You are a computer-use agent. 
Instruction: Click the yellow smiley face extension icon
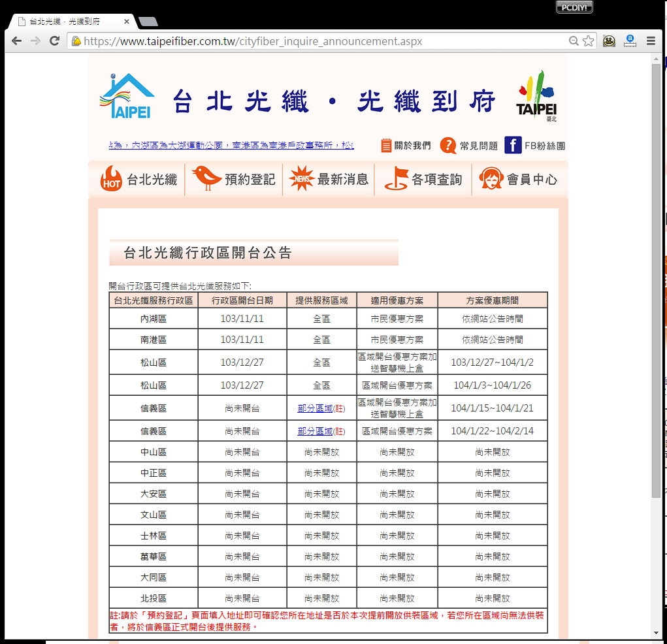[609, 41]
